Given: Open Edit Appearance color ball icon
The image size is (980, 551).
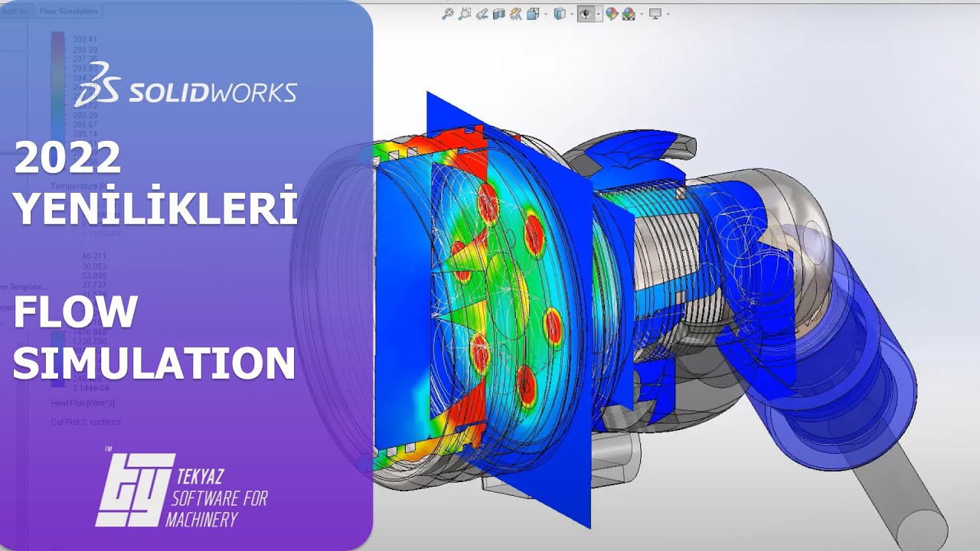Looking at the screenshot, I should 612,14.
